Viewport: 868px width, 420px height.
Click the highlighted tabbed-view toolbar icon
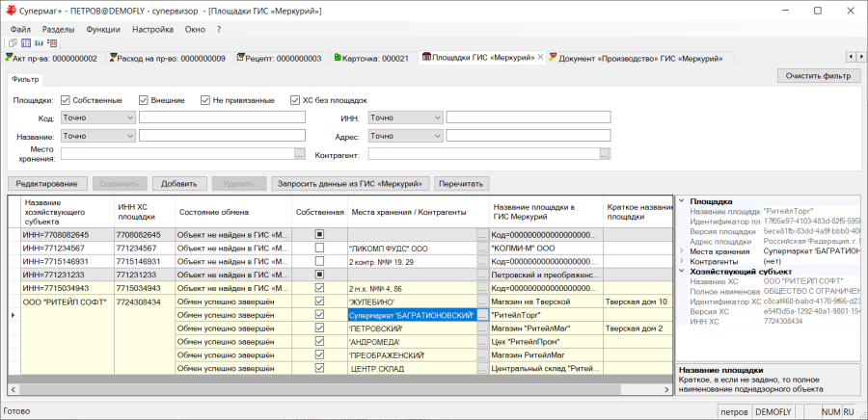26,42
